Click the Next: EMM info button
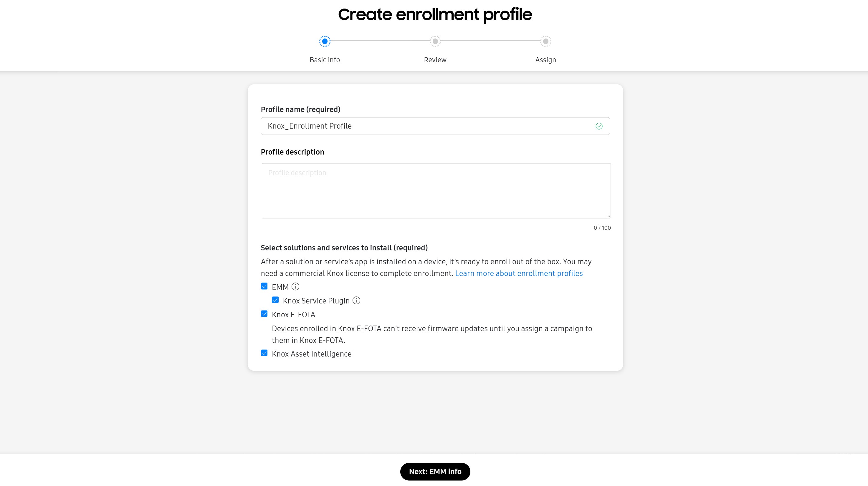This screenshot has width=868, height=486. click(435, 472)
